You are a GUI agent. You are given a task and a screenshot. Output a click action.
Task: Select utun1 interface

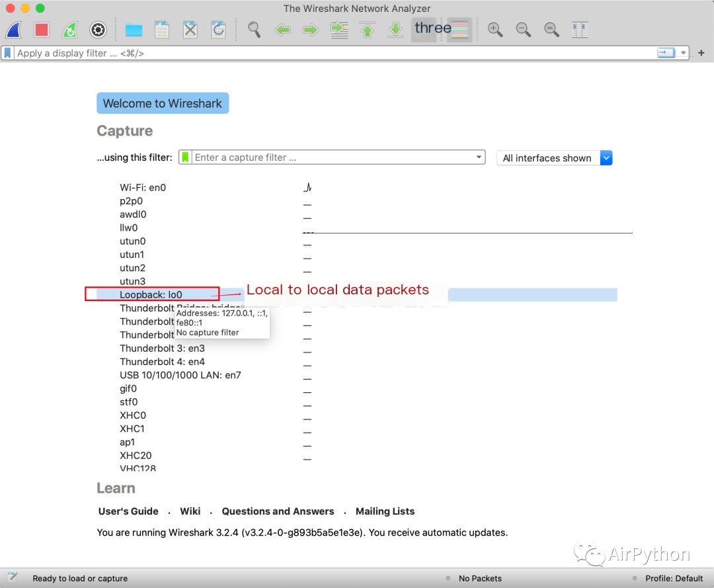click(132, 255)
